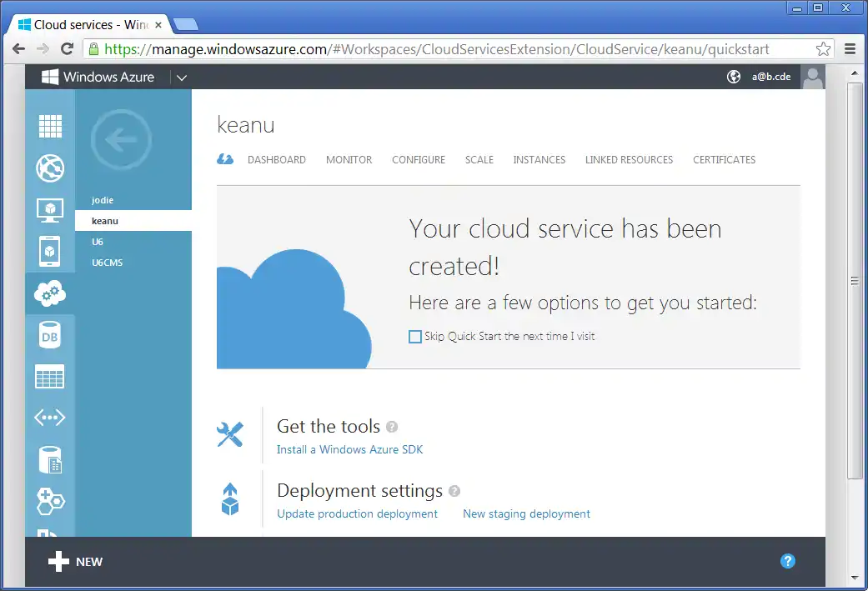Click the vertical scrollbar thumb
Viewport: 868px width, 591px height.
[x=855, y=281]
